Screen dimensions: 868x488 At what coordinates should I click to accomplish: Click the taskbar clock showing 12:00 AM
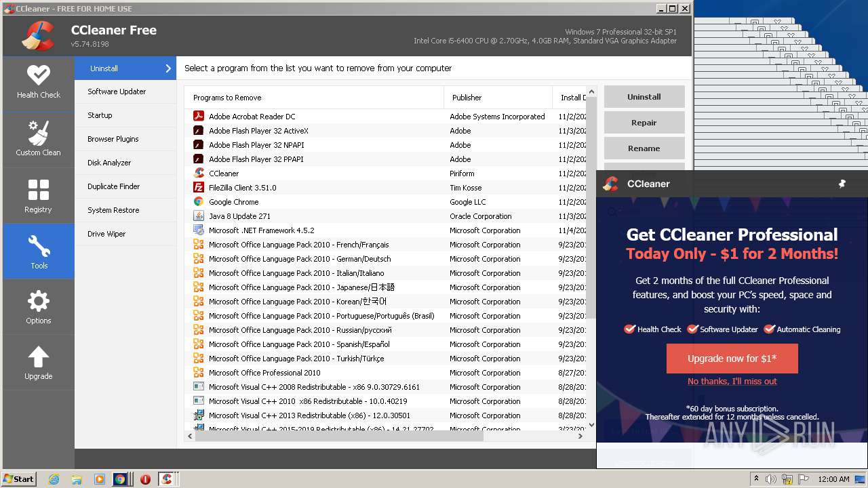pos(833,479)
